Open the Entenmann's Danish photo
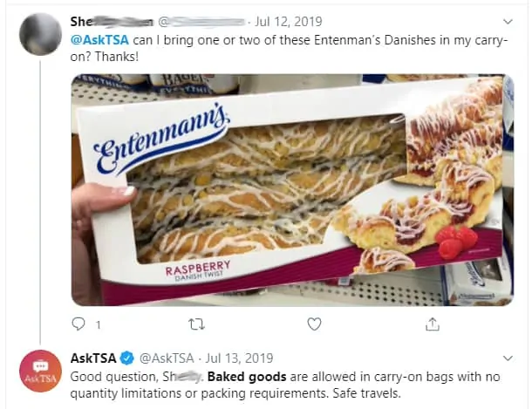 click(x=292, y=190)
